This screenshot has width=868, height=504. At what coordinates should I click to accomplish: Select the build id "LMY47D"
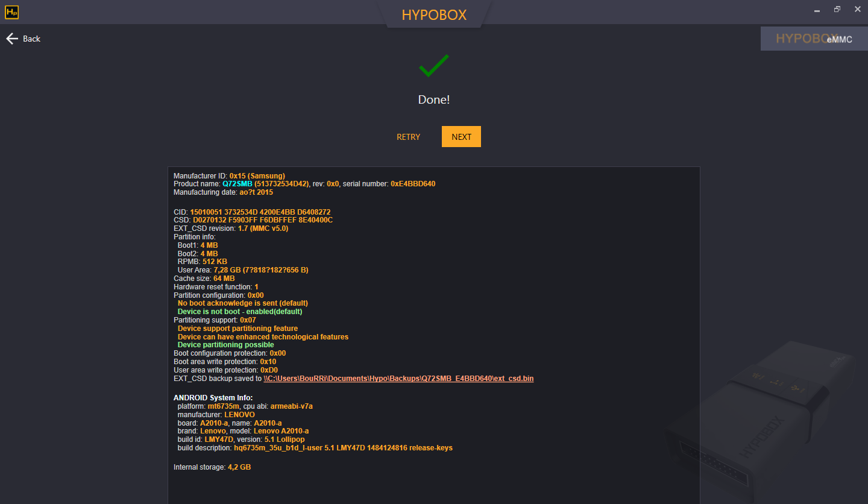[219, 439]
